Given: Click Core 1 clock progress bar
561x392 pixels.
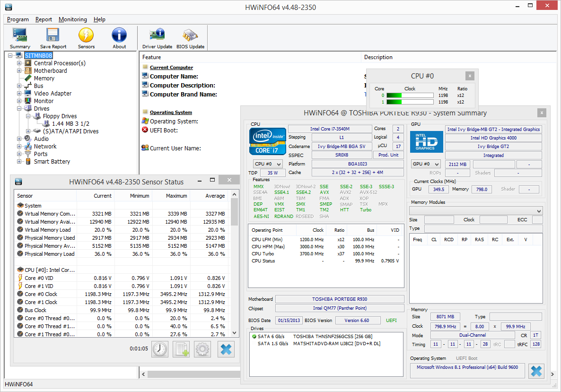Looking at the screenshot, I should click(410, 102).
